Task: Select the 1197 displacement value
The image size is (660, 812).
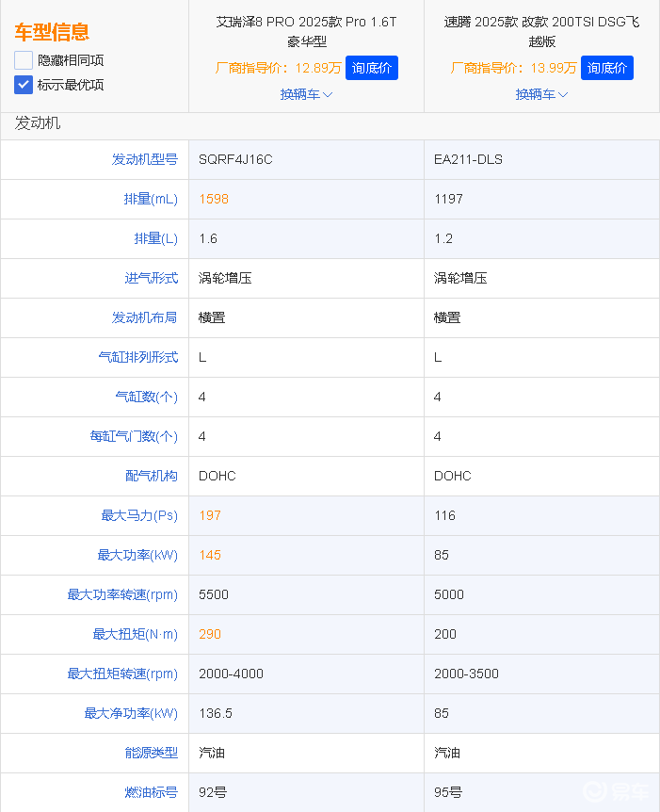Action: (448, 199)
